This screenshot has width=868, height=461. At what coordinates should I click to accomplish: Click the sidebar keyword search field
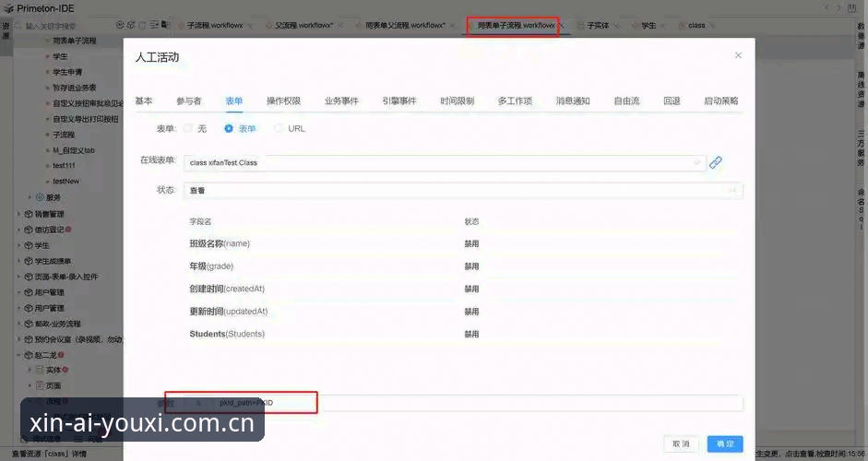coord(65,26)
